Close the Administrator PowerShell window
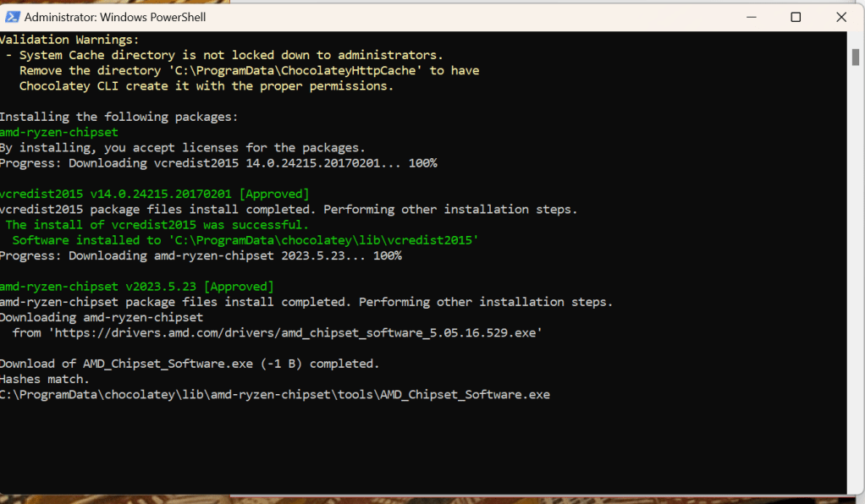The image size is (865, 504). click(841, 17)
